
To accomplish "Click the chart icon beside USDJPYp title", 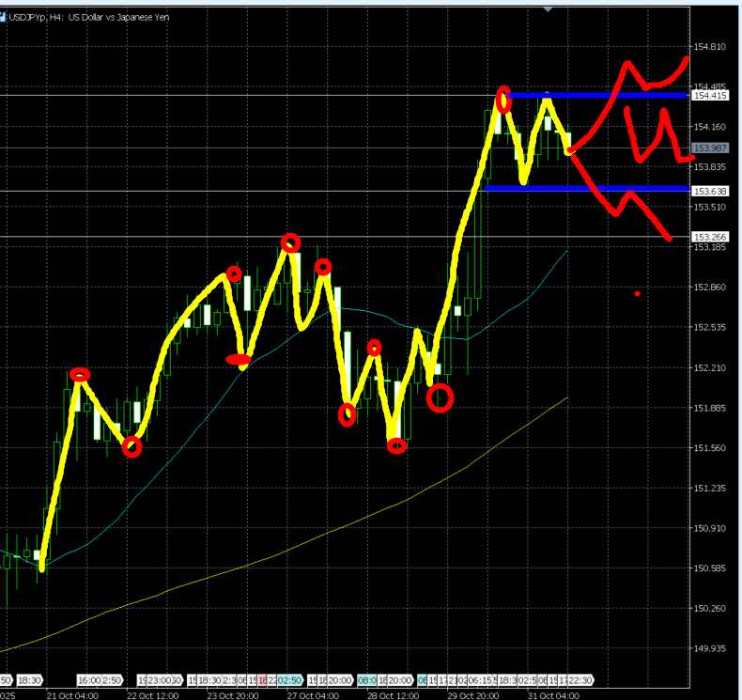I will (x=4, y=17).
